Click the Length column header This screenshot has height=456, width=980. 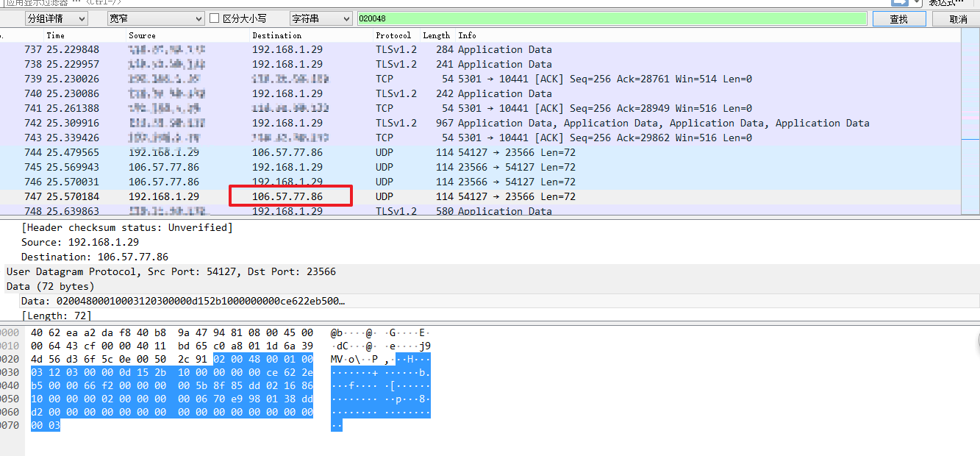click(436, 35)
